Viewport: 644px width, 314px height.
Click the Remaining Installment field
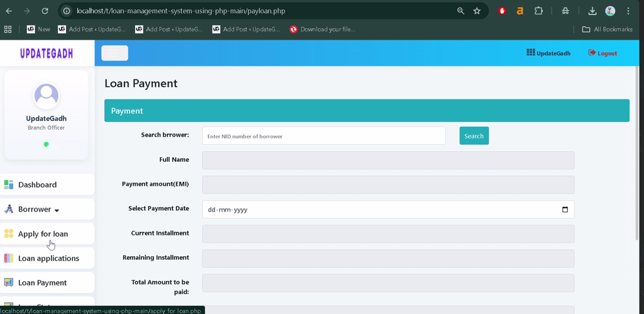click(388, 259)
